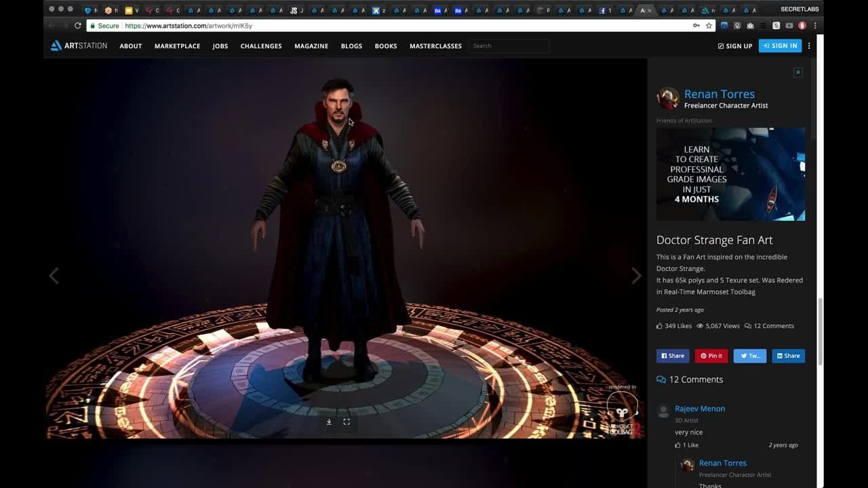
Task: Click the 12 Comments count link
Action: (769, 326)
